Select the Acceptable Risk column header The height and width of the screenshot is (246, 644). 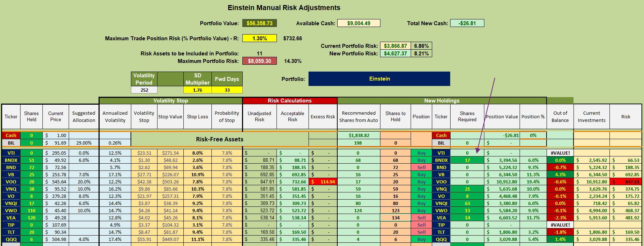pyautogui.click(x=293, y=117)
